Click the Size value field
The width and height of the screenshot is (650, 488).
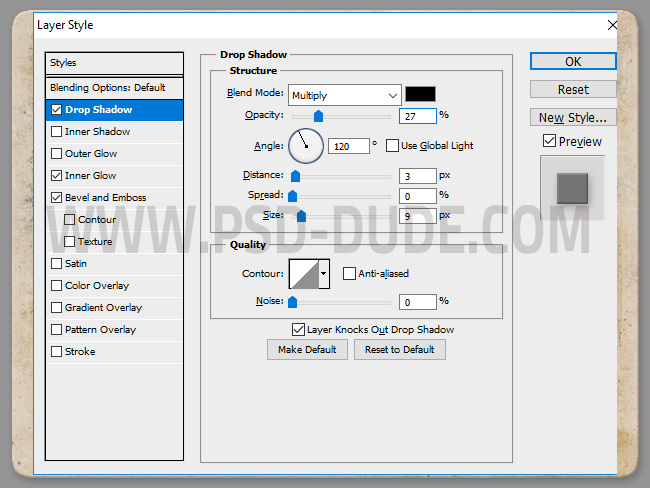[417, 216]
